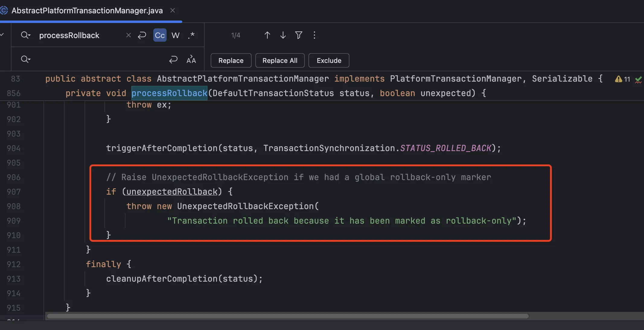This screenshot has width=644, height=330.
Task: Click the Replace All button
Action: tap(280, 60)
